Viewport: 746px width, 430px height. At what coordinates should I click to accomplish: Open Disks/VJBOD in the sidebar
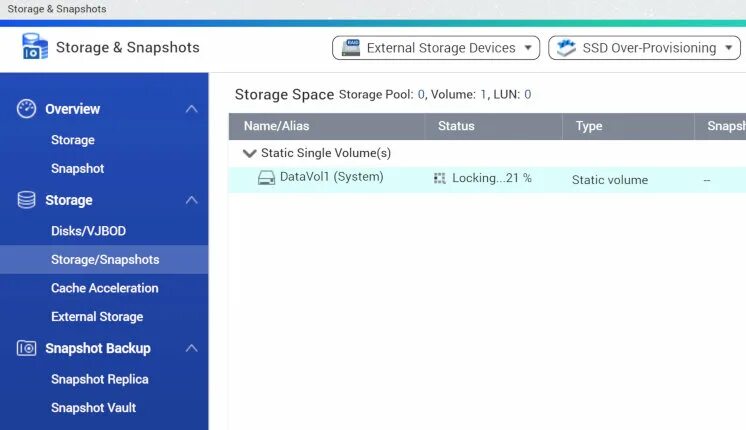pyautogui.click(x=88, y=231)
